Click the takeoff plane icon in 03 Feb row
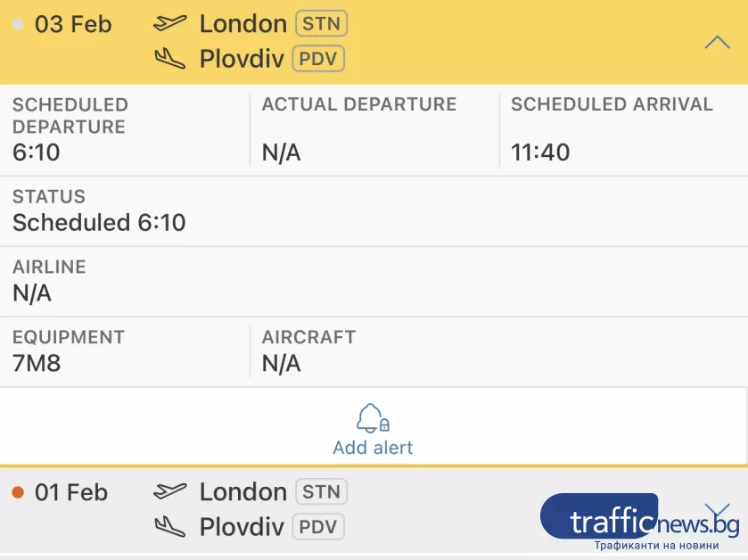The height and width of the screenshot is (560, 748). coord(170,24)
